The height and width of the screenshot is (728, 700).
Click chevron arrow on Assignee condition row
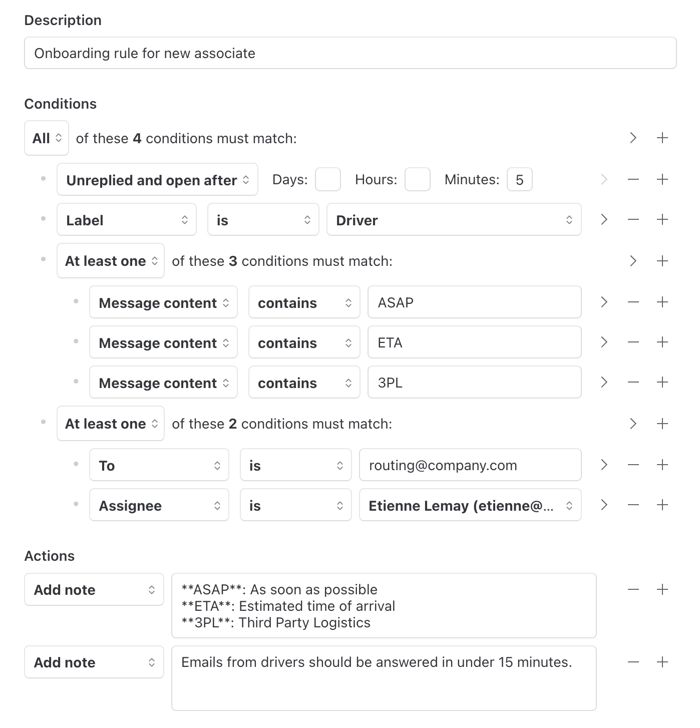[604, 505]
